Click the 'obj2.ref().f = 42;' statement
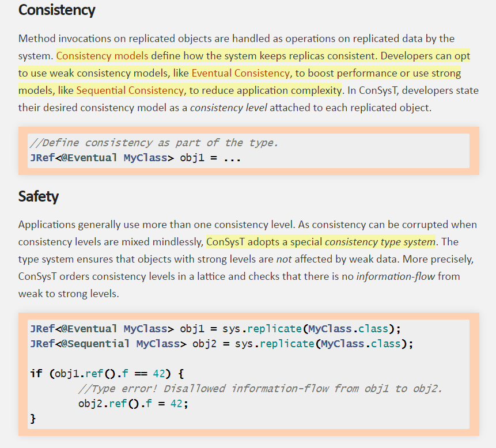The height and width of the screenshot is (448, 496). pyautogui.click(x=133, y=404)
